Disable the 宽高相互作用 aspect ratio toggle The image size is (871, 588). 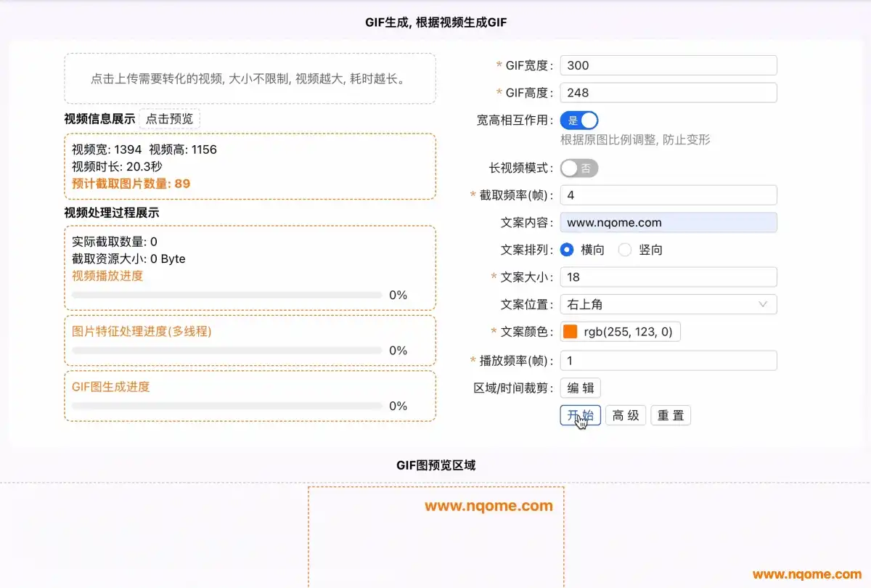[x=578, y=120]
